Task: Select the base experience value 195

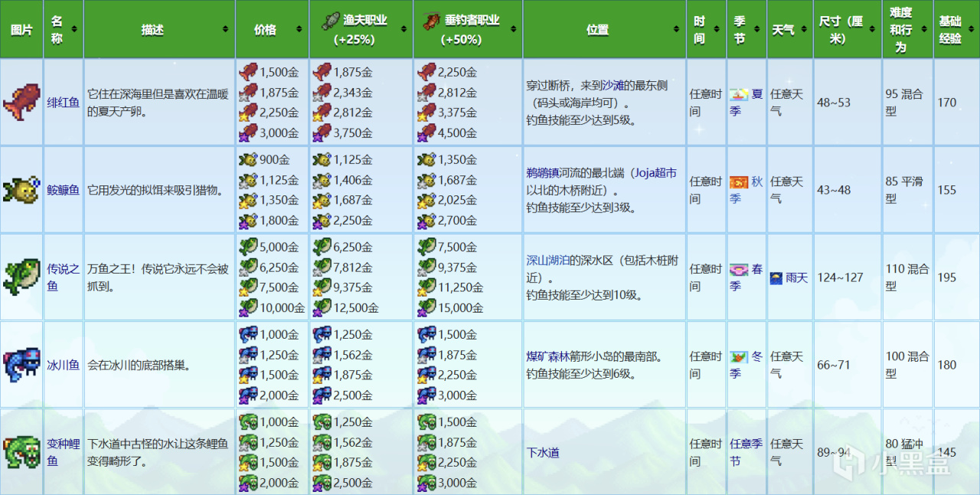Action: (946, 277)
